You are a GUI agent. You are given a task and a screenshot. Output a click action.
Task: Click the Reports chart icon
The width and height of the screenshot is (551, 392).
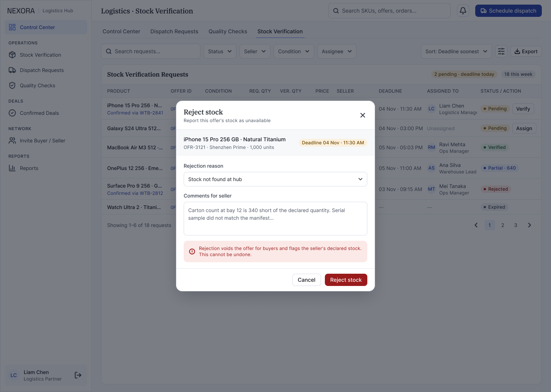tap(12, 168)
